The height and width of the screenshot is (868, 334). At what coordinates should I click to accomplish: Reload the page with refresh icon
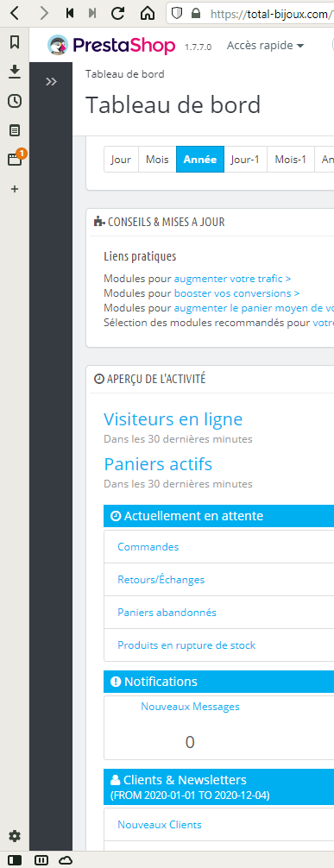point(117,13)
